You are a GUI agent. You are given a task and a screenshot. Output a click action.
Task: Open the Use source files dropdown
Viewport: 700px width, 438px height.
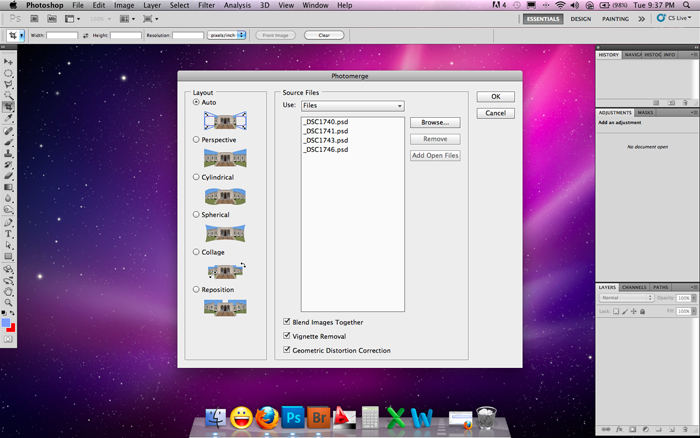[x=351, y=105]
